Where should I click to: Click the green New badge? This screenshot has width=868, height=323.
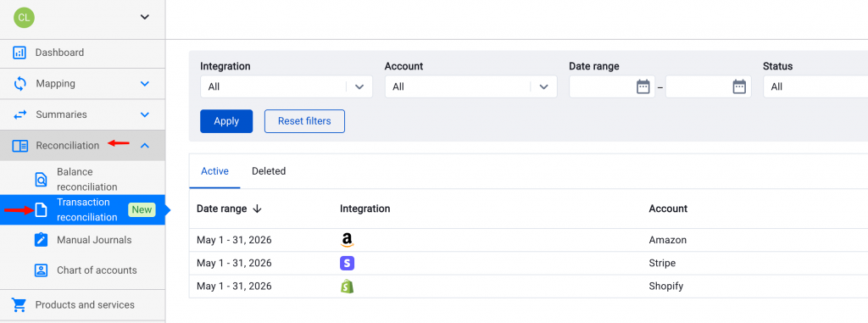pos(142,209)
